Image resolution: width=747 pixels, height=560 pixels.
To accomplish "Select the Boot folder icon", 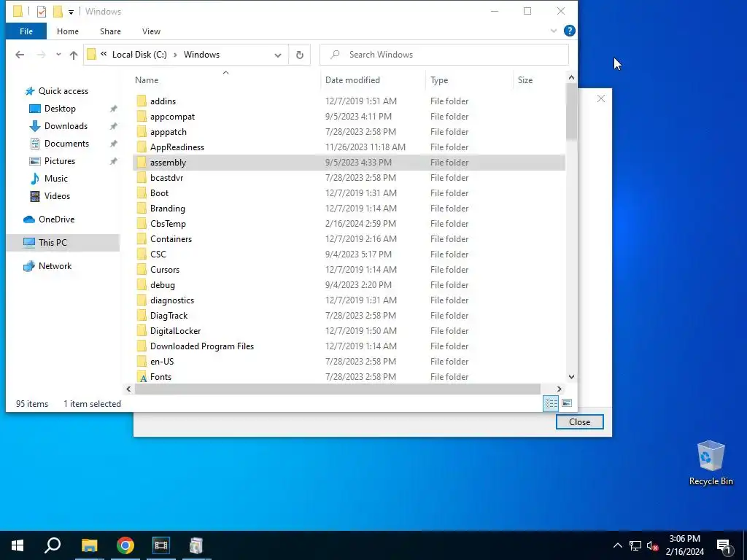I will (x=142, y=192).
